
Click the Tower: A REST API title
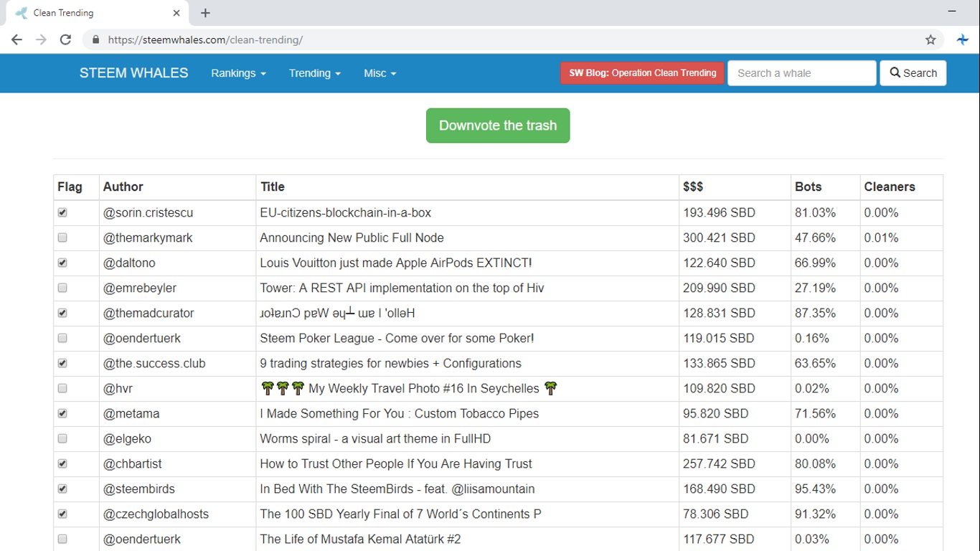[402, 288]
